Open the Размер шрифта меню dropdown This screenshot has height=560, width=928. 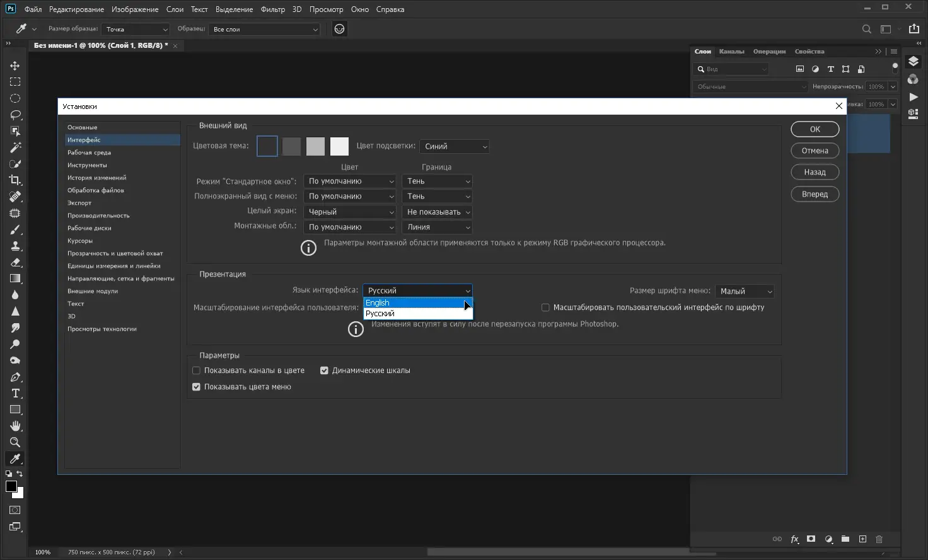pos(745,290)
